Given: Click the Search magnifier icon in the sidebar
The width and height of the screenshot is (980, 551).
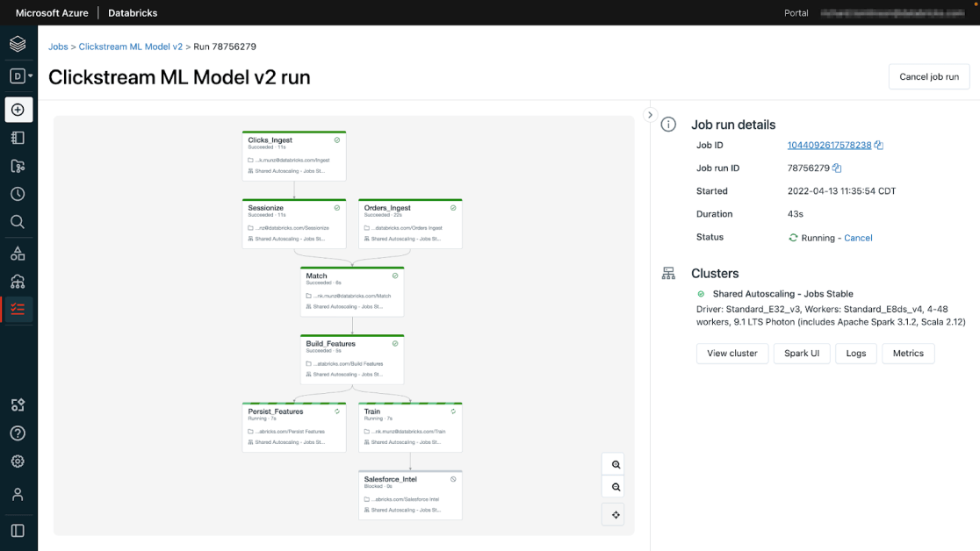Looking at the screenshot, I should pos(18,222).
